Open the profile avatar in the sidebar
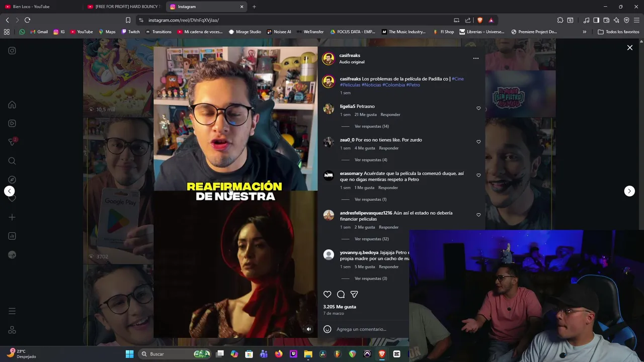Image resolution: width=644 pixels, height=362 pixels. tap(12, 255)
